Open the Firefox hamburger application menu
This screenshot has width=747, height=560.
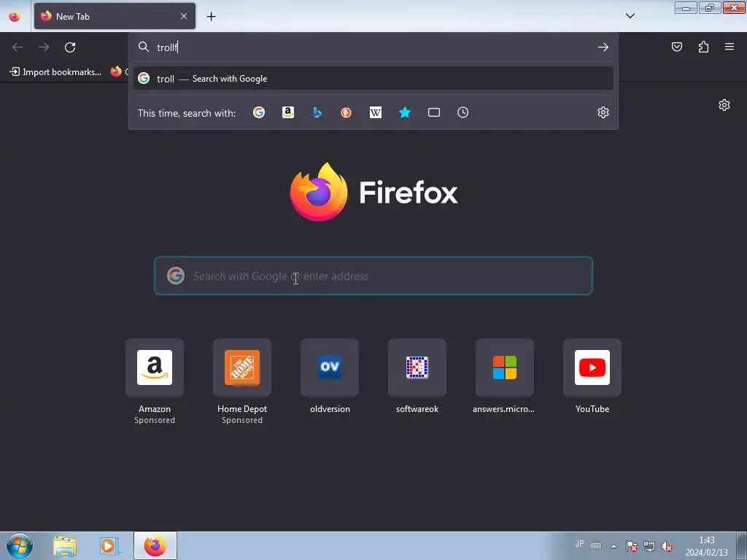point(729,47)
